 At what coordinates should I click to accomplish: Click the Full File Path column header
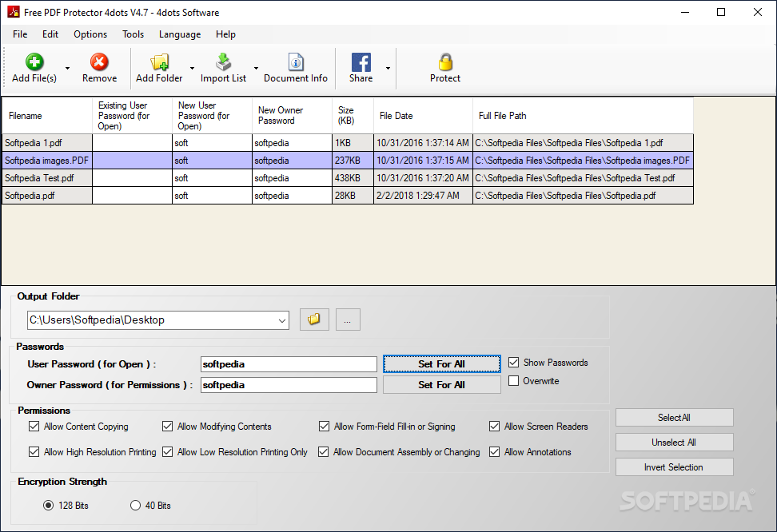(x=583, y=115)
